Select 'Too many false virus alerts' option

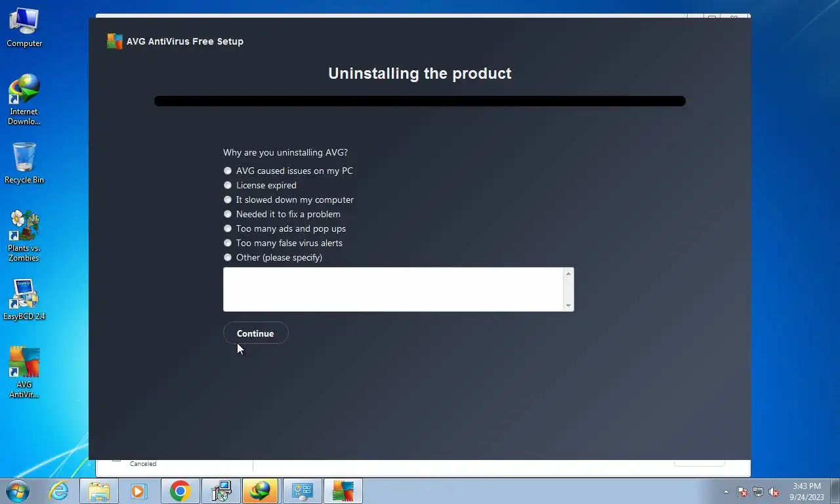[228, 243]
